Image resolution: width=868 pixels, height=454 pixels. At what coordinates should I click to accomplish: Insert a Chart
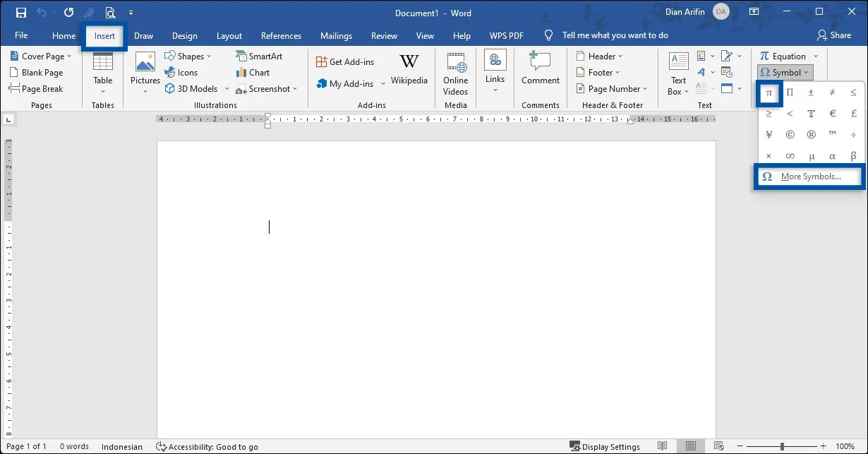253,72
